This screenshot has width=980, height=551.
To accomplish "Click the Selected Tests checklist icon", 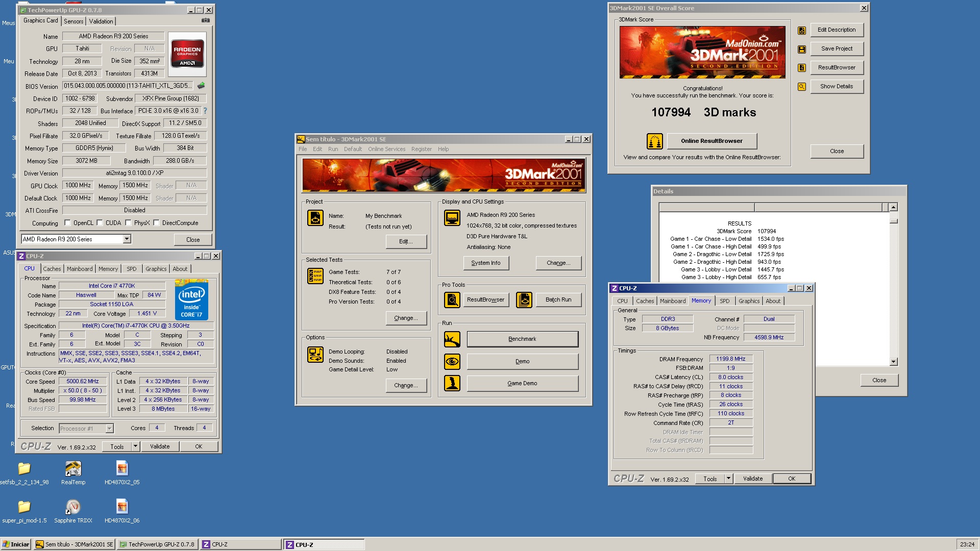I will pos(315,276).
